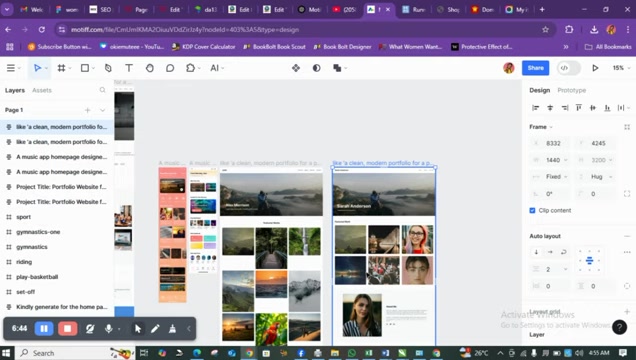Click align vertical centers icon
636x360 pixels.
point(593,107)
